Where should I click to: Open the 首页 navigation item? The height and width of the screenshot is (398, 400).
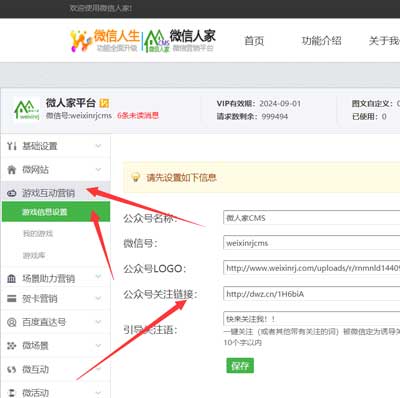tap(254, 41)
